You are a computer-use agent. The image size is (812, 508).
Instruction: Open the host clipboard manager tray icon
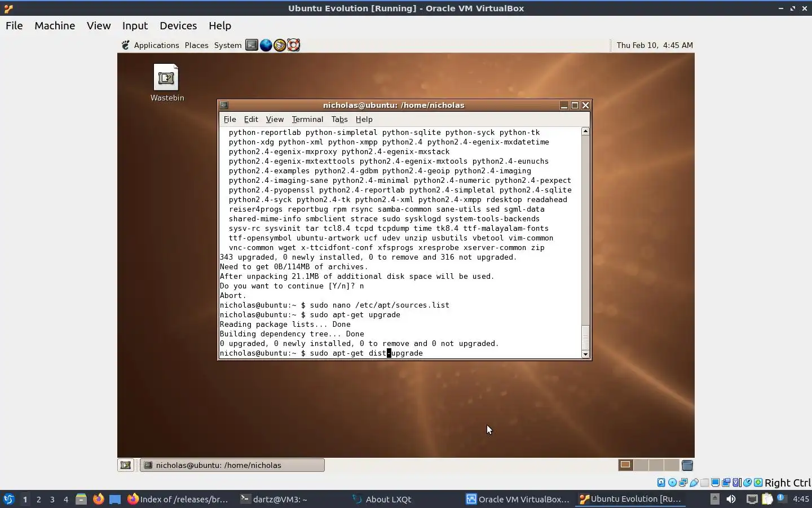tap(767, 499)
